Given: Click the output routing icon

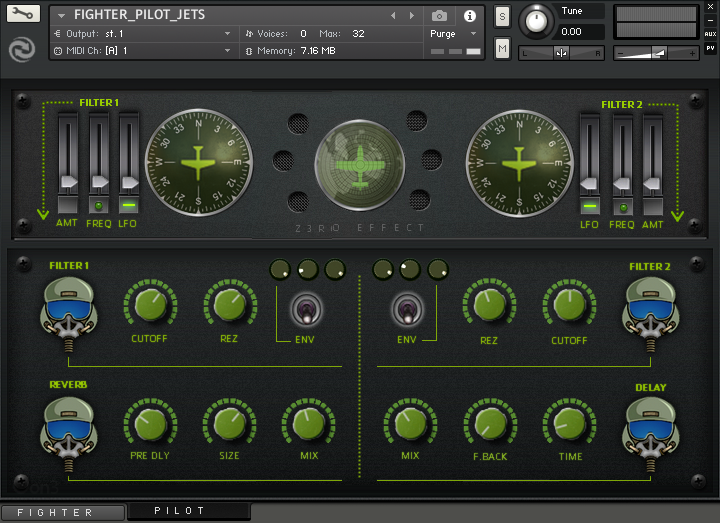Looking at the screenshot, I should point(57,34).
